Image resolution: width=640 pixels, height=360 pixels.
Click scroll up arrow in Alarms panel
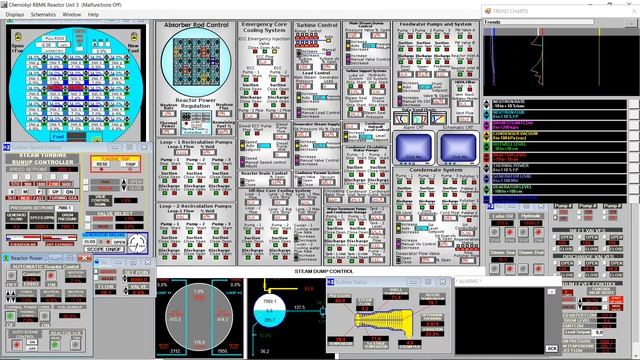[551, 291]
